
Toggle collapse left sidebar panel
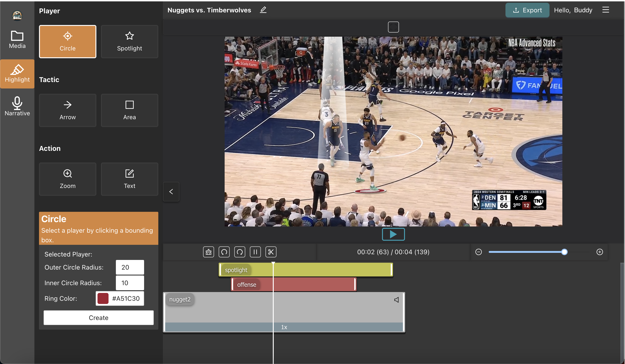tap(170, 191)
